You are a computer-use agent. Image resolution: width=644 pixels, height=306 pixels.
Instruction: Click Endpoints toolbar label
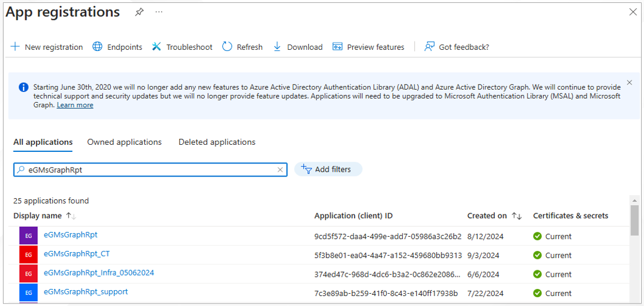(125, 47)
